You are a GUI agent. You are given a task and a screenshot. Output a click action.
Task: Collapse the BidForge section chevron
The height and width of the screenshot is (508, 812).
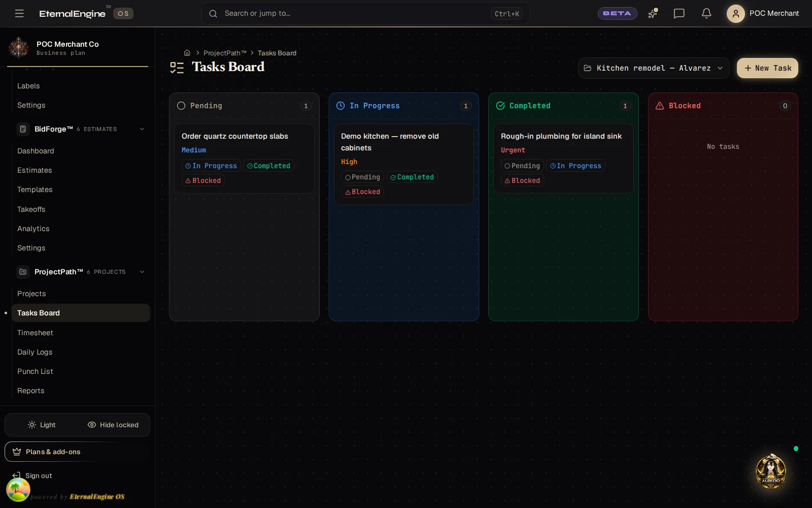[x=142, y=129]
